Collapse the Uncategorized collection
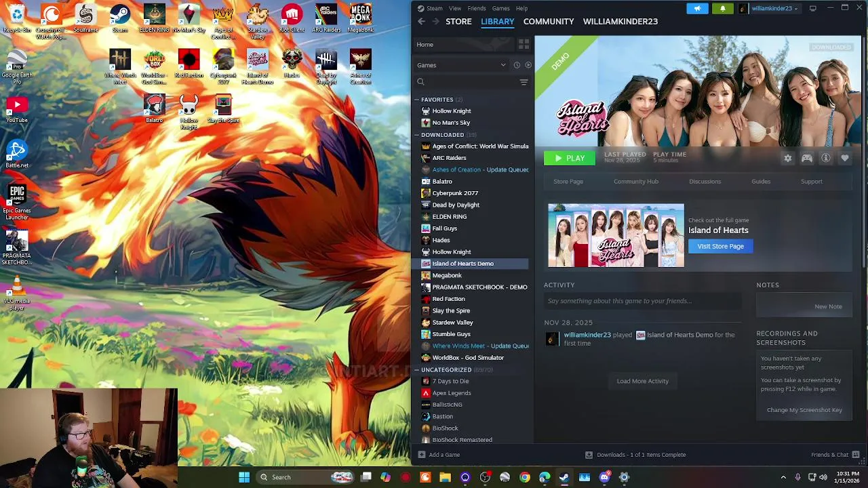This screenshot has height=488, width=868. pyautogui.click(x=416, y=370)
